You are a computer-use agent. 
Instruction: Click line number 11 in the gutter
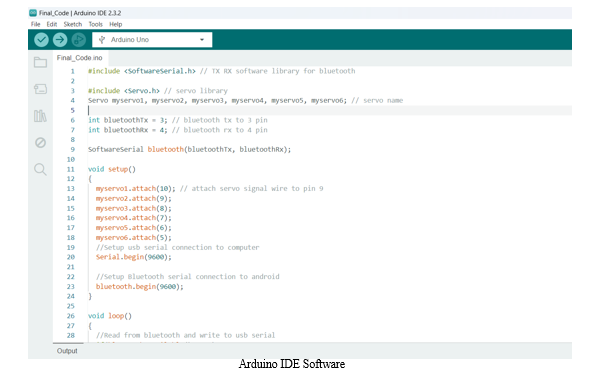point(70,169)
